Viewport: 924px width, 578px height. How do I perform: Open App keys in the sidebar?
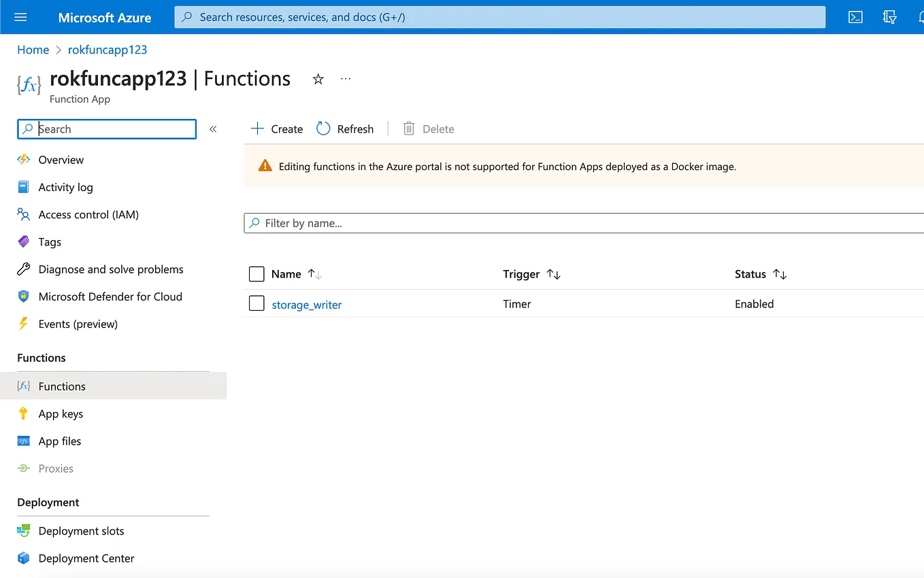[59, 413]
